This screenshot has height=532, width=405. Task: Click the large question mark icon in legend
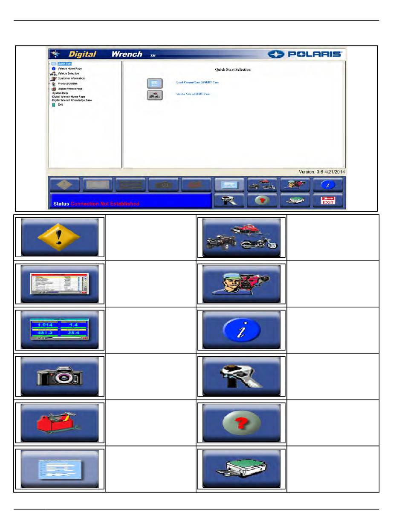241,423
